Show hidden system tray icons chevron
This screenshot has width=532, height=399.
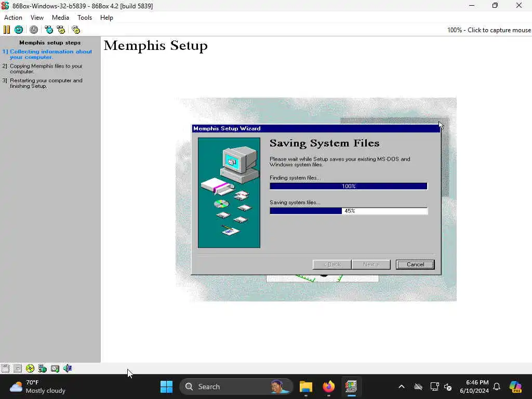(x=402, y=387)
